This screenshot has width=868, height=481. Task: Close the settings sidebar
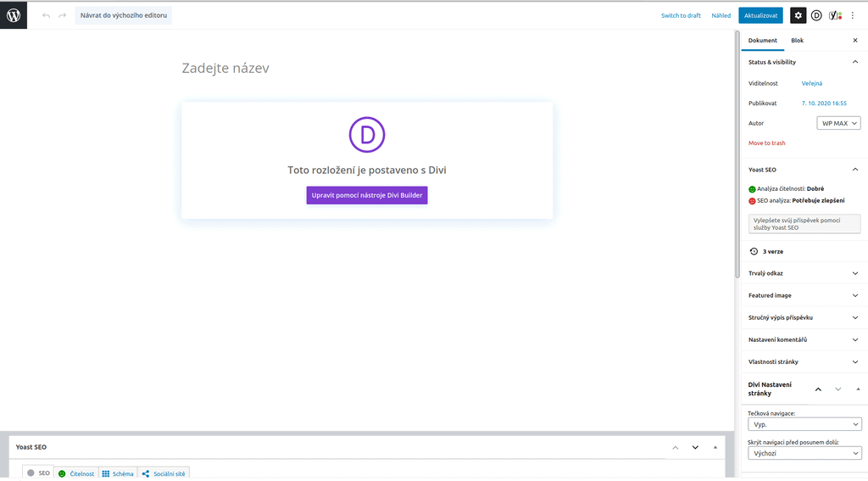point(855,41)
